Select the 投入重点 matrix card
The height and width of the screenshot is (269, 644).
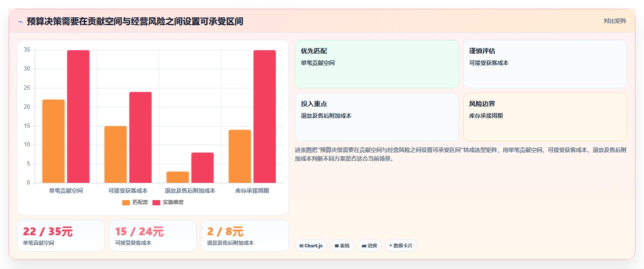(x=377, y=117)
